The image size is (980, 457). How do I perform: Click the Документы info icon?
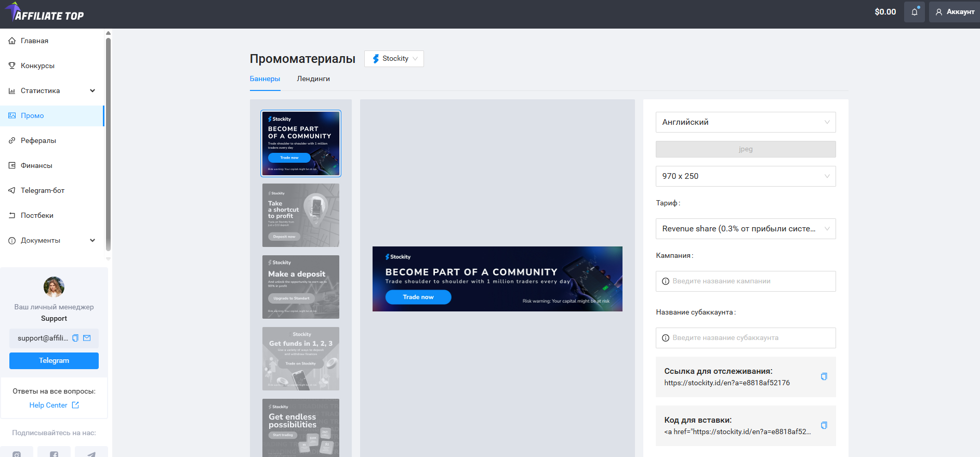12,240
